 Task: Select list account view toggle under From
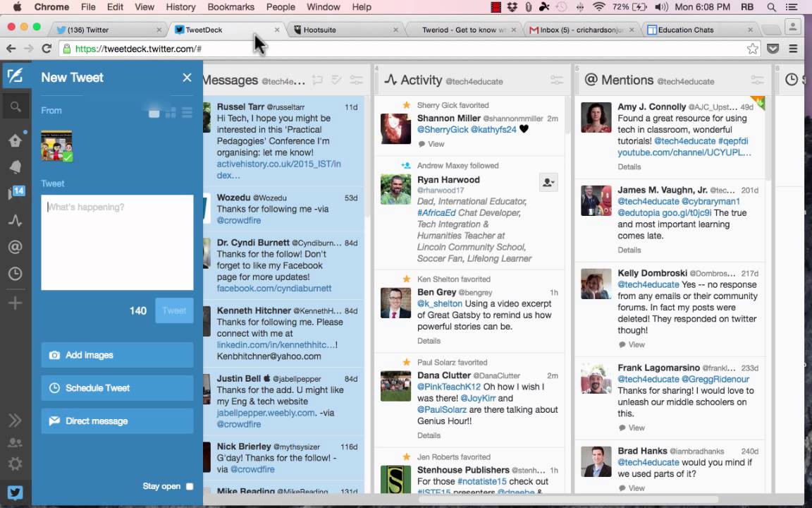tap(187, 112)
